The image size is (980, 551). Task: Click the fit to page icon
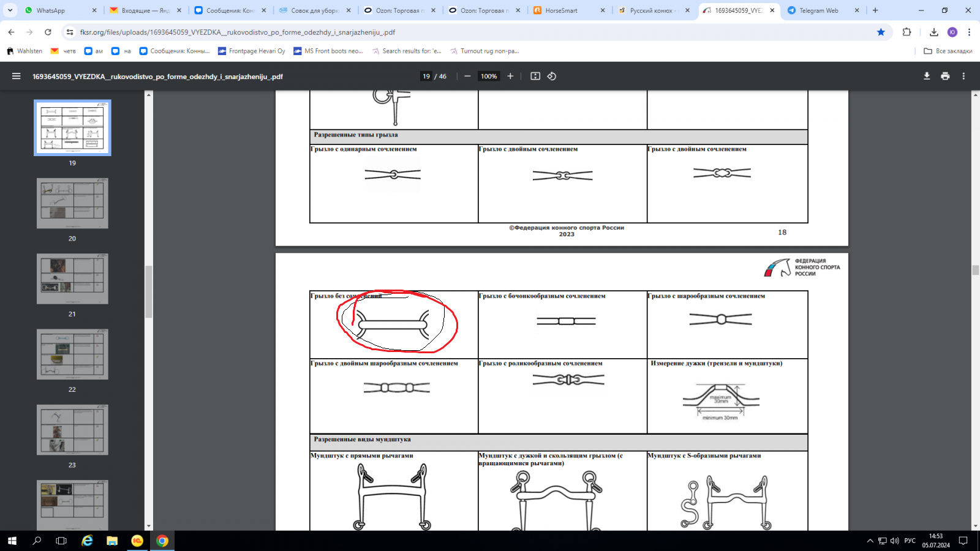[x=535, y=76]
